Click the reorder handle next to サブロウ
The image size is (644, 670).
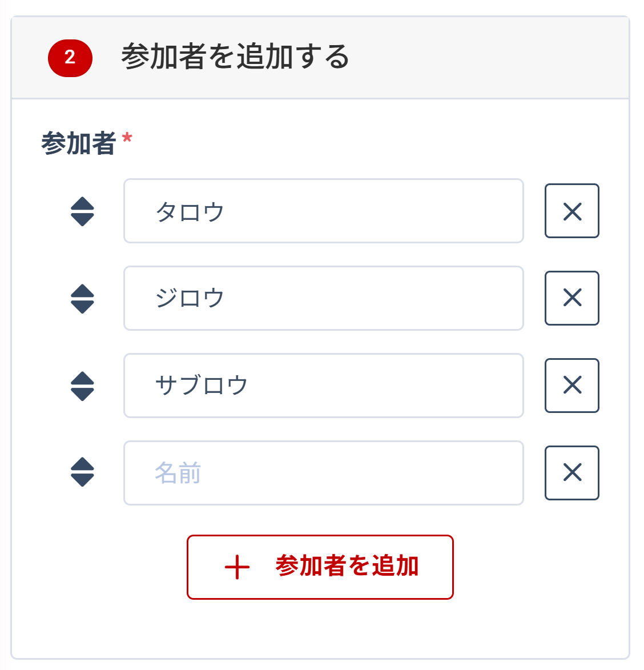pyautogui.click(x=82, y=386)
